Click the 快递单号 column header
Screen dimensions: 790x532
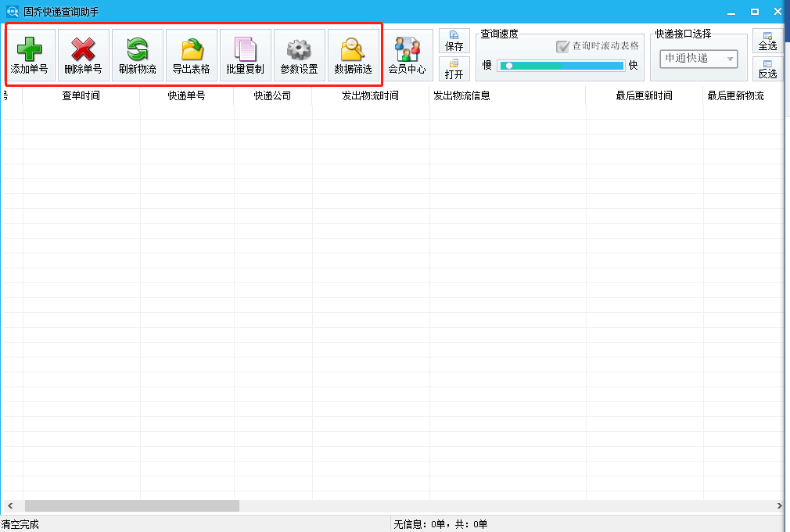click(x=186, y=95)
